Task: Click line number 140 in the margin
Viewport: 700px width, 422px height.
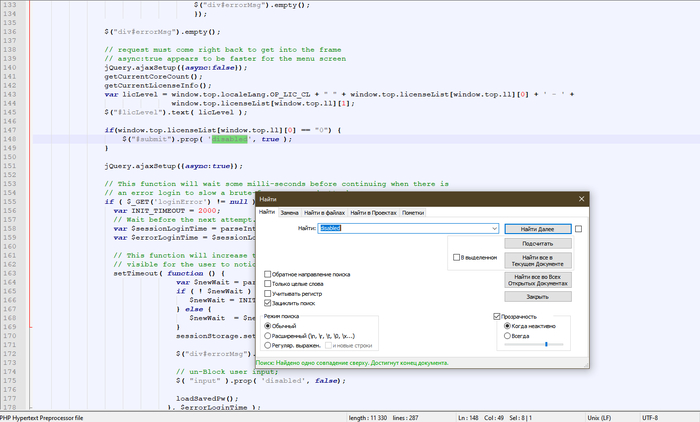Action: [9, 67]
